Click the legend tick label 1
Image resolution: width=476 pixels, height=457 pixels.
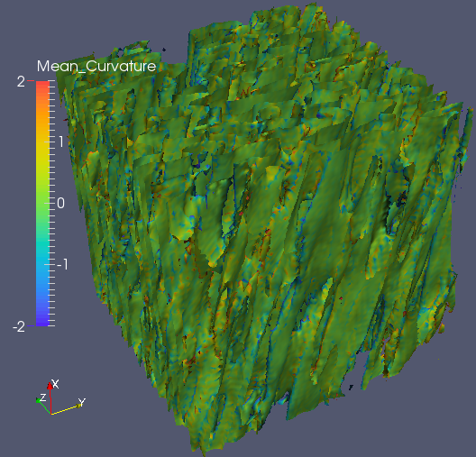tap(61, 142)
